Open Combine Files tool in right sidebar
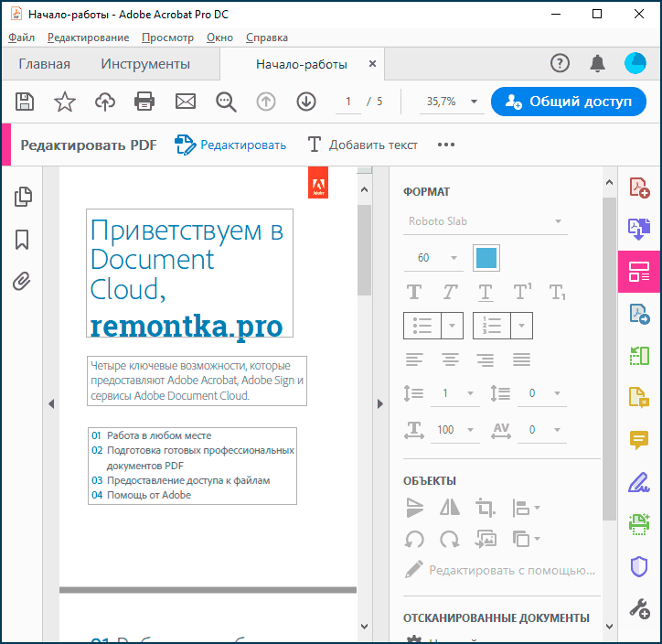The image size is (662, 644). coord(639,230)
